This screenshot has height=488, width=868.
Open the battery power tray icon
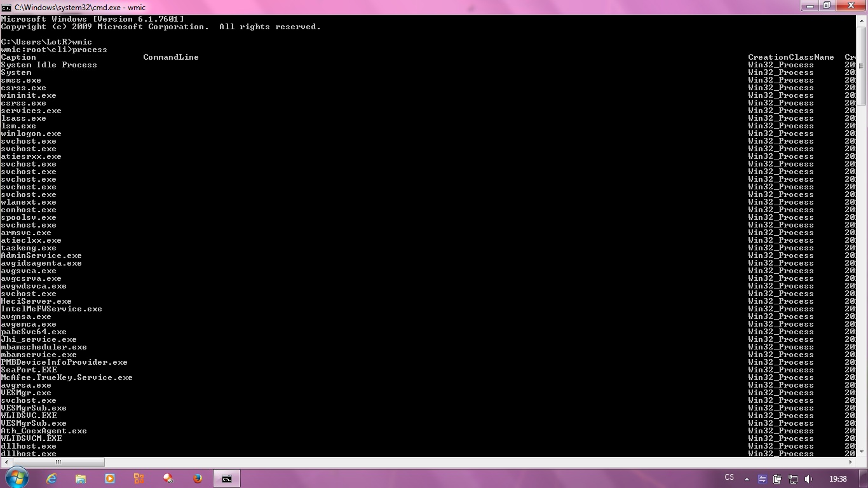778,479
